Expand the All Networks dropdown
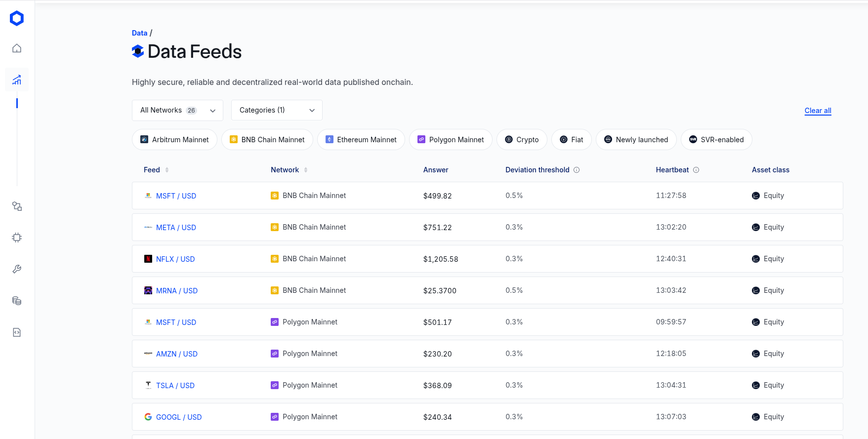The height and width of the screenshot is (439, 868). tap(177, 110)
